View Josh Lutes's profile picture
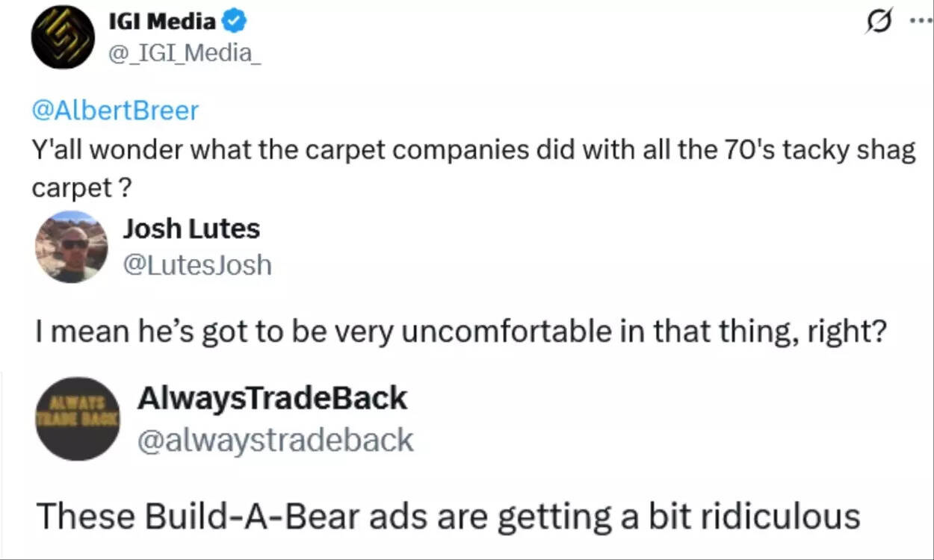Image resolution: width=934 pixels, height=560 pixels. coord(72,247)
